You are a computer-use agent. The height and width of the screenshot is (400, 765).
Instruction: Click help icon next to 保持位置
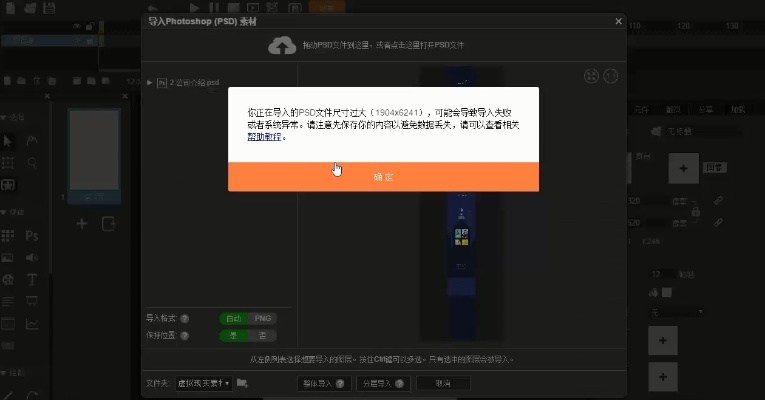[x=185, y=335]
